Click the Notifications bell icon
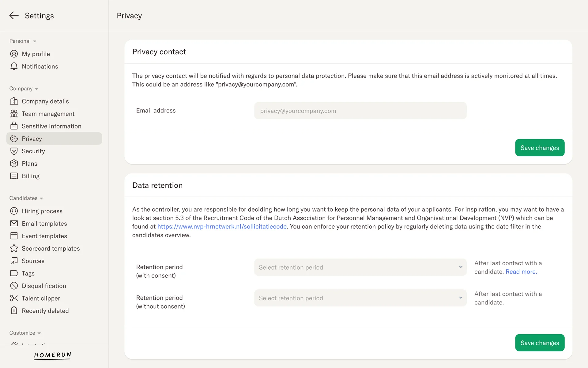The height and width of the screenshot is (368, 588). (14, 67)
